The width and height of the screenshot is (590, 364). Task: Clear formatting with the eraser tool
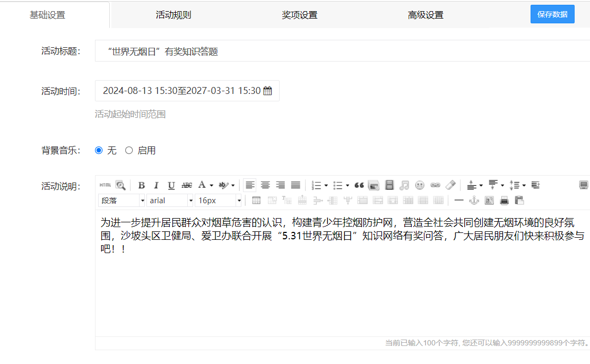(450, 185)
